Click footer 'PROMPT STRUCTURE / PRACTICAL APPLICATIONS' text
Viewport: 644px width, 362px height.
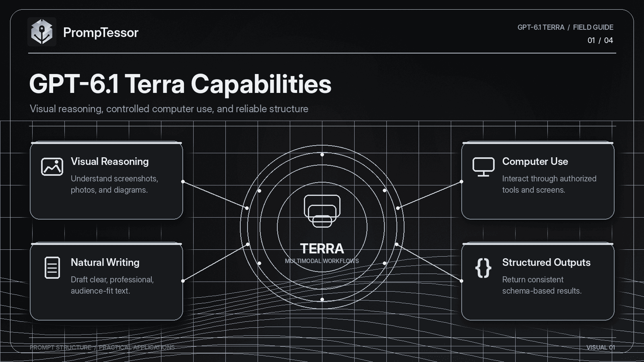pos(102,348)
